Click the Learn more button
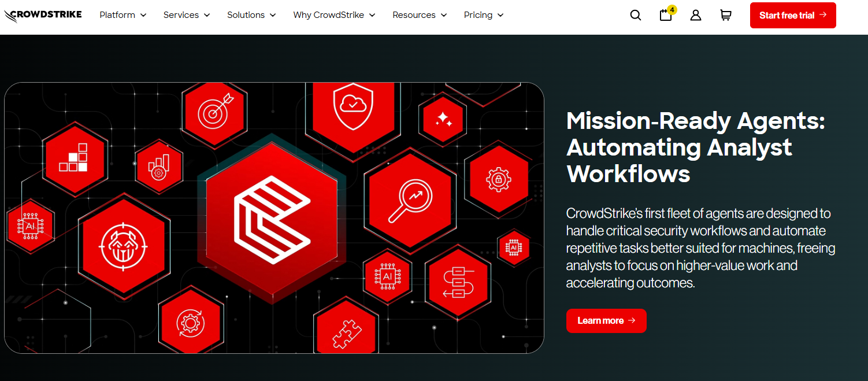The height and width of the screenshot is (381, 868). 606,321
